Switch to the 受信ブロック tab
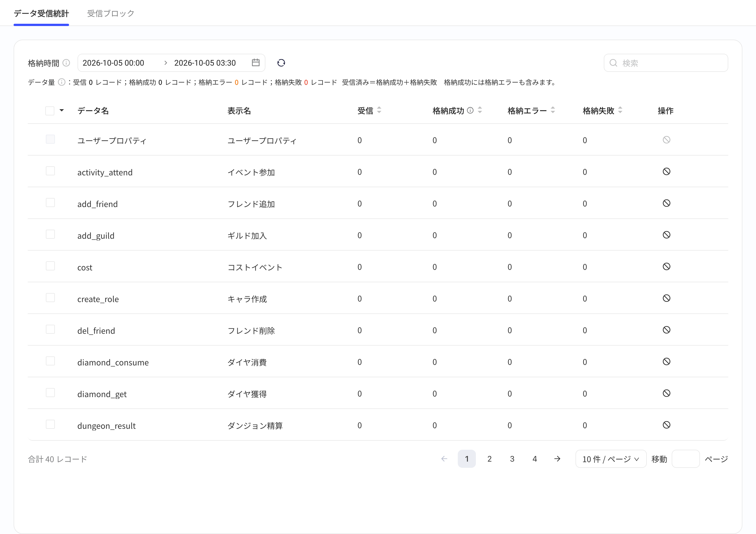The image size is (756, 534). pyautogui.click(x=111, y=14)
